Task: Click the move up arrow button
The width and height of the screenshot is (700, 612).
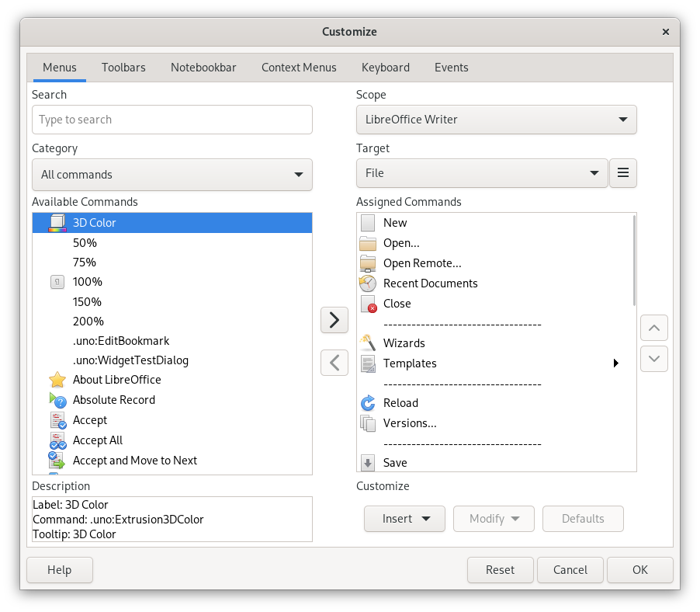Action: tap(653, 328)
